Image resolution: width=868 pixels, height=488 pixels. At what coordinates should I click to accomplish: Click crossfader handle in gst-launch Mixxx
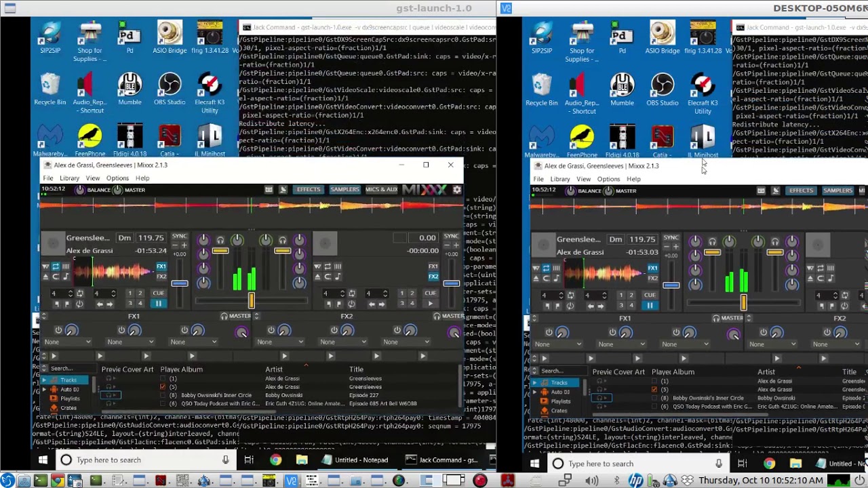252,301
